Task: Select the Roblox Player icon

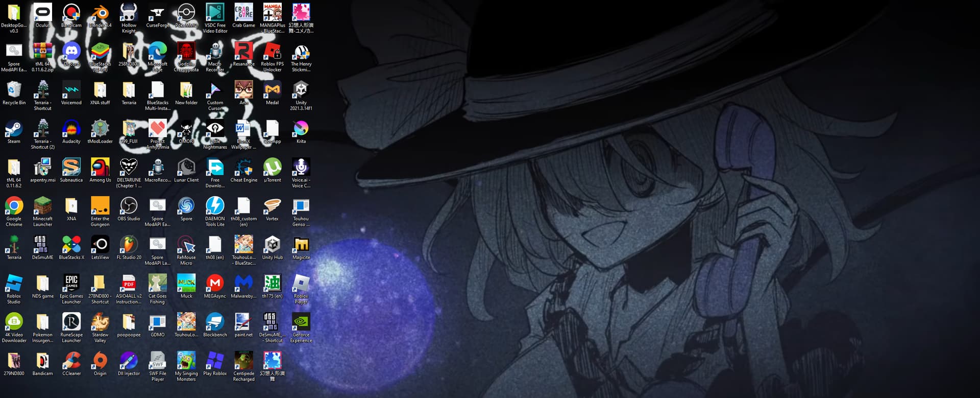Action: [x=301, y=284]
